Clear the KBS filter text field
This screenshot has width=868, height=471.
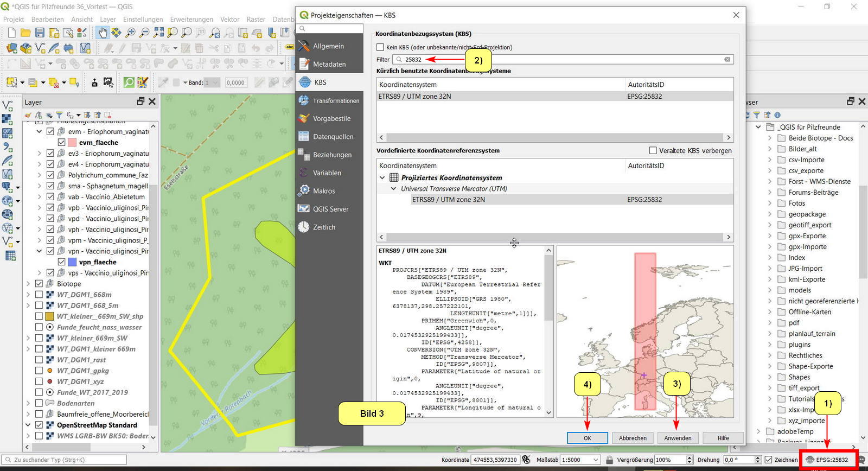coord(727,60)
